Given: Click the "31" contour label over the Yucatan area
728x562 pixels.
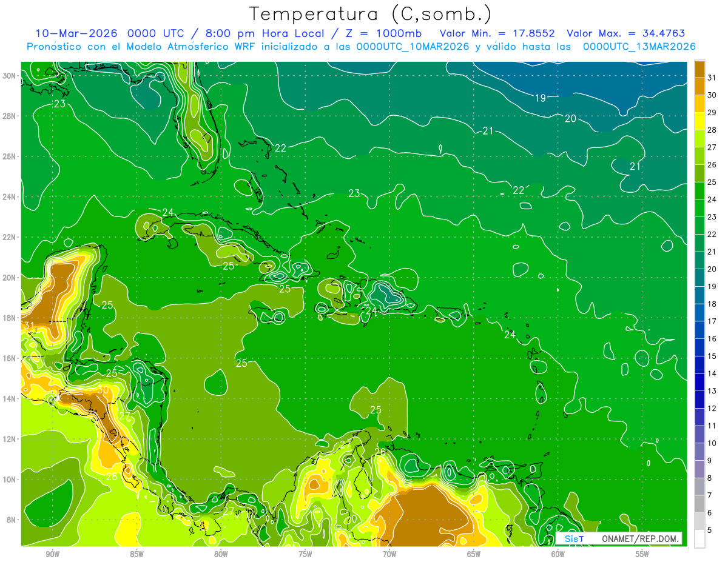Looking at the screenshot, I should [x=29, y=326].
